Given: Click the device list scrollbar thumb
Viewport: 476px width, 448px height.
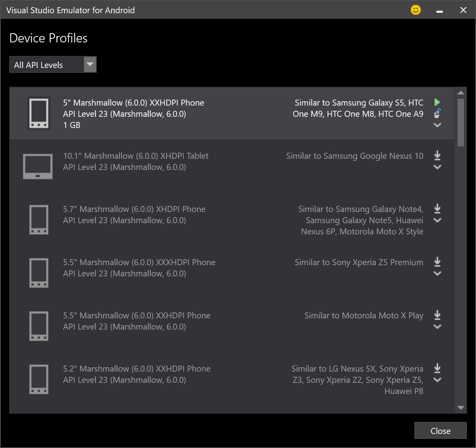Looking at the screenshot, I should point(460,123).
